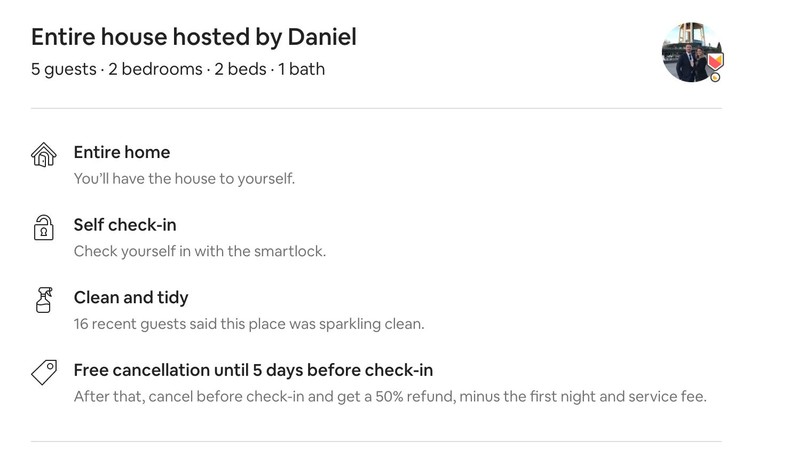
Task: Click the "1 bath" detail
Action: (x=300, y=69)
